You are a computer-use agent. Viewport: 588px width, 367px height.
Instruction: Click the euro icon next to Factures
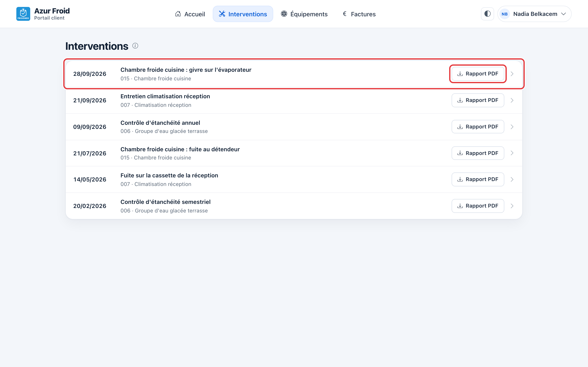(x=345, y=14)
